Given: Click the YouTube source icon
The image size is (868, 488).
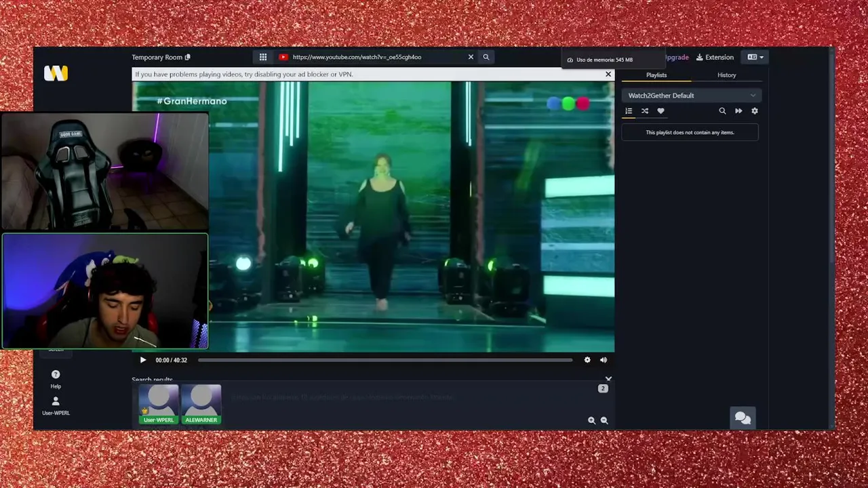Looking at the screenshot, I should pos(283,57).
